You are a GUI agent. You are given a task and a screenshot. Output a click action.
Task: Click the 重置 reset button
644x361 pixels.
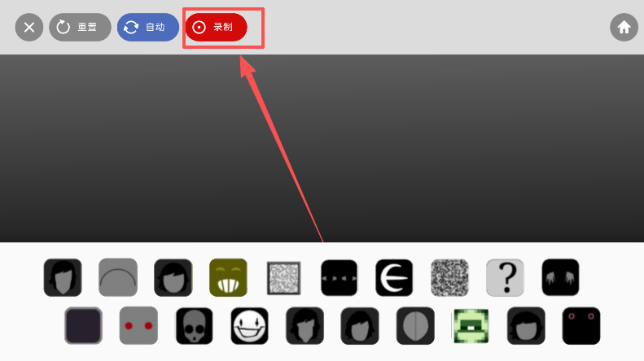(80, 28)
